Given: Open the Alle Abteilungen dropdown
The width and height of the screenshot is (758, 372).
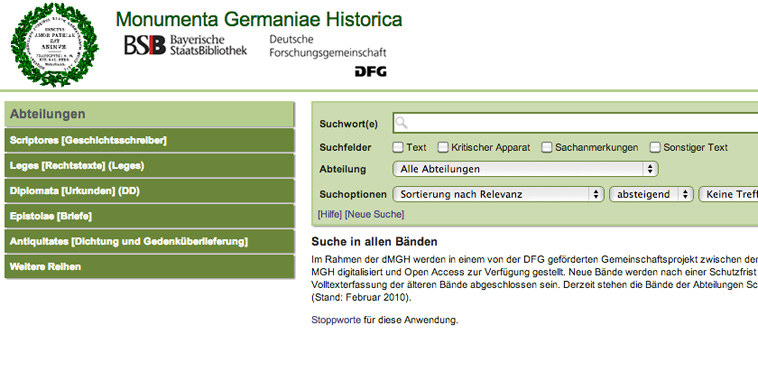Looking at the screenshot, I should click(x=525, y=169).
